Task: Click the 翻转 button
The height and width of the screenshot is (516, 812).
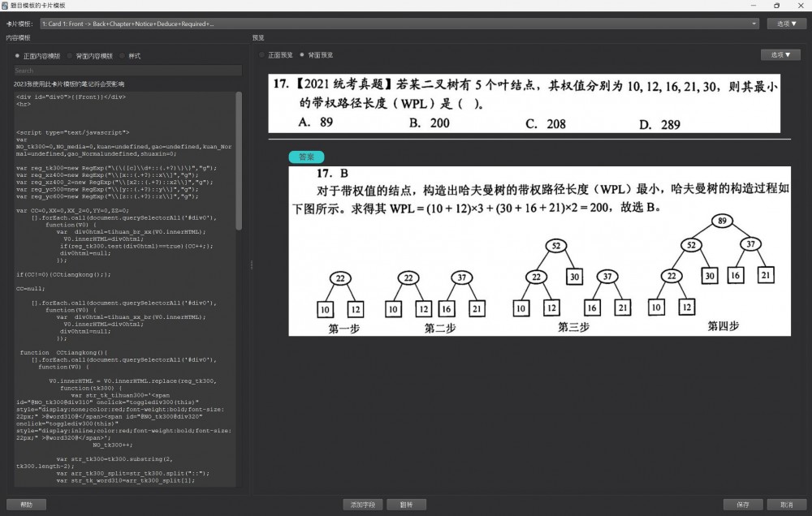Action: (x=407, y=505)
